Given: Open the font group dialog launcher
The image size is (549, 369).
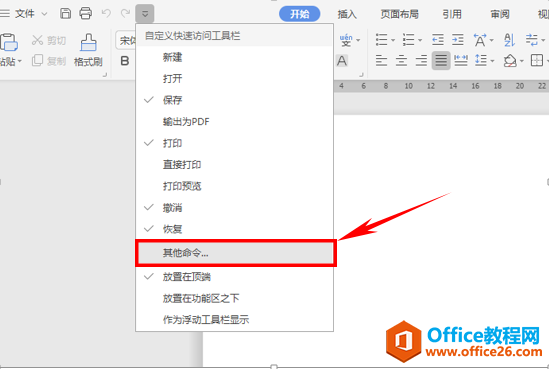Looking at the screenshot, I should tap(361, 75).
